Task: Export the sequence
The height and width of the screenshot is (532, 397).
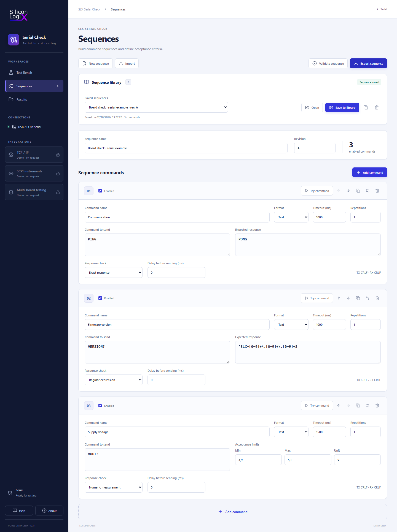Action: (369, 64)
